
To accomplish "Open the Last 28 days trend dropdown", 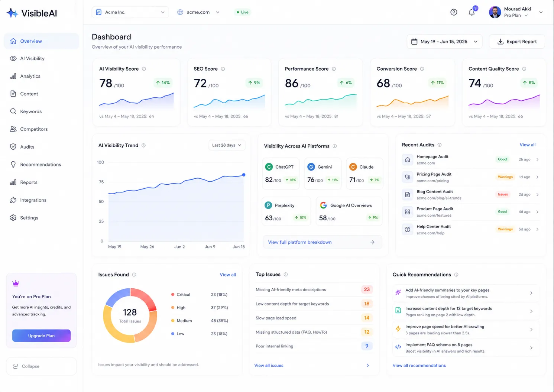I will coord(227,145).
